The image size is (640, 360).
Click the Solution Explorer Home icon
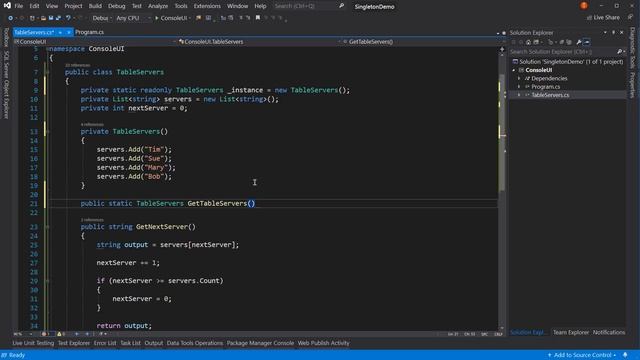[x=528, y=42]
